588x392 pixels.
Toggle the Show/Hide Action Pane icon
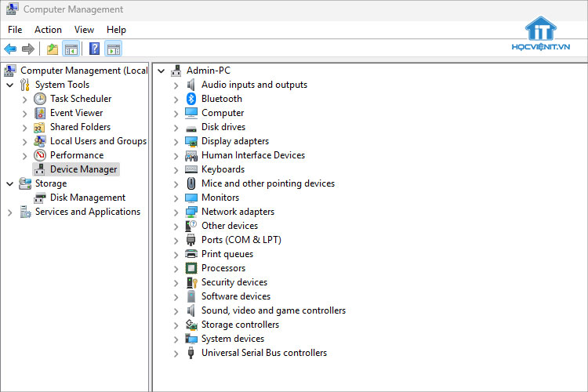tap(114, 49)
